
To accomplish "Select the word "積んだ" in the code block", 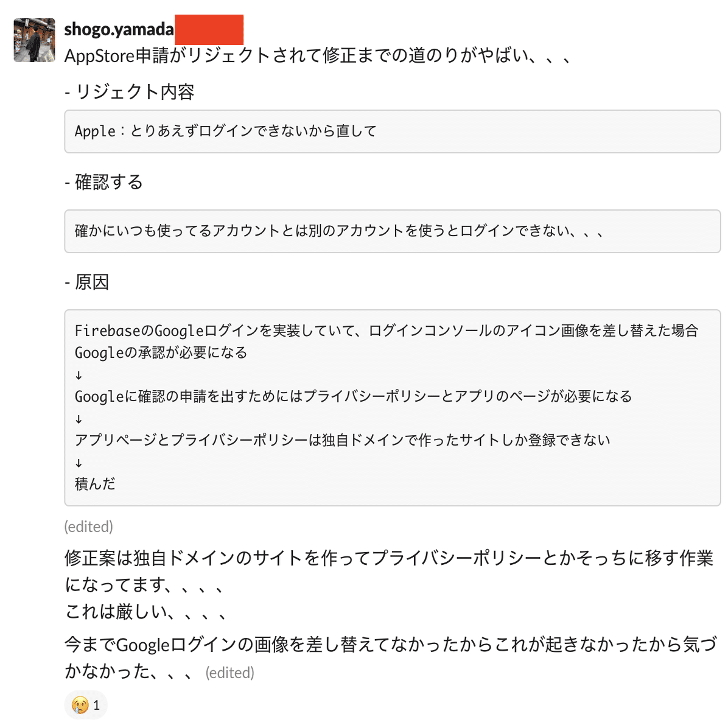I will click(95, 484).
